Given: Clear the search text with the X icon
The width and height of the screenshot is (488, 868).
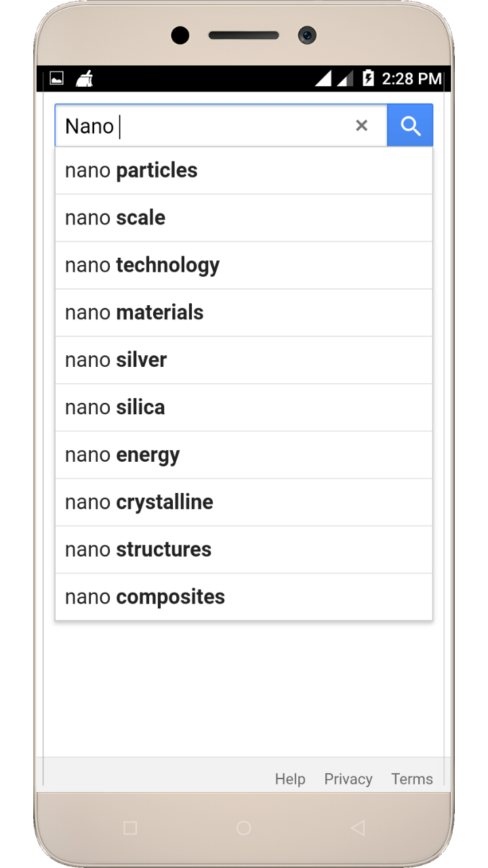Looking at the screenshot, I should [361, 125].
